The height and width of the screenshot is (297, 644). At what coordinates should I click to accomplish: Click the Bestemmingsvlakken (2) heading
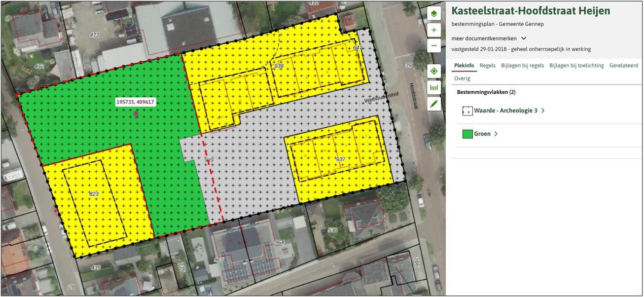486,92
